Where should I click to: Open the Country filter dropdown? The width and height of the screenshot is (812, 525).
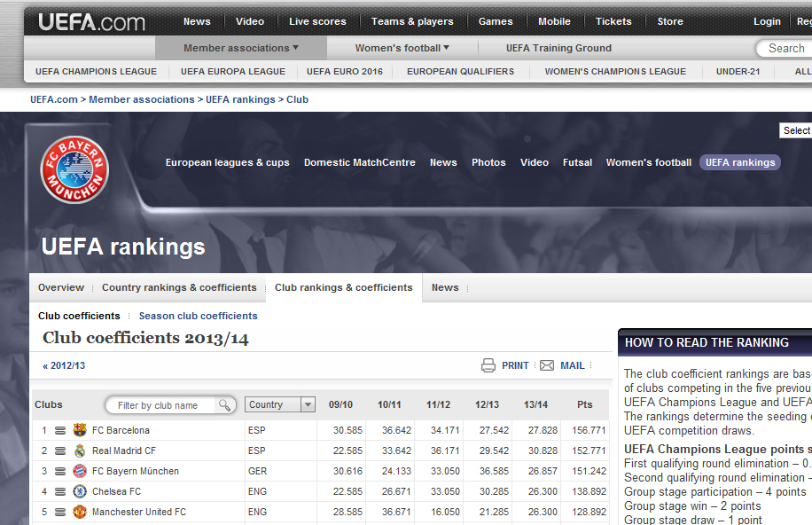[x=279, y=404]
